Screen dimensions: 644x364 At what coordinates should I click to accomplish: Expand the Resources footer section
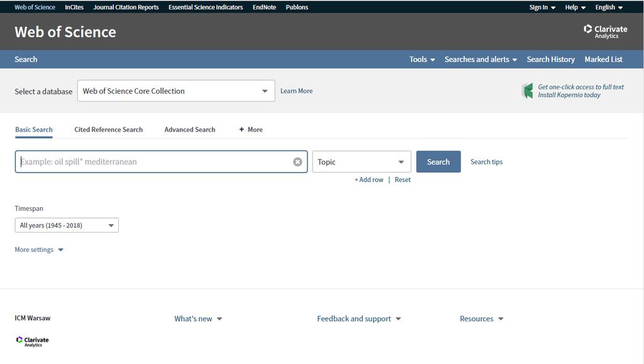[481, 319]
